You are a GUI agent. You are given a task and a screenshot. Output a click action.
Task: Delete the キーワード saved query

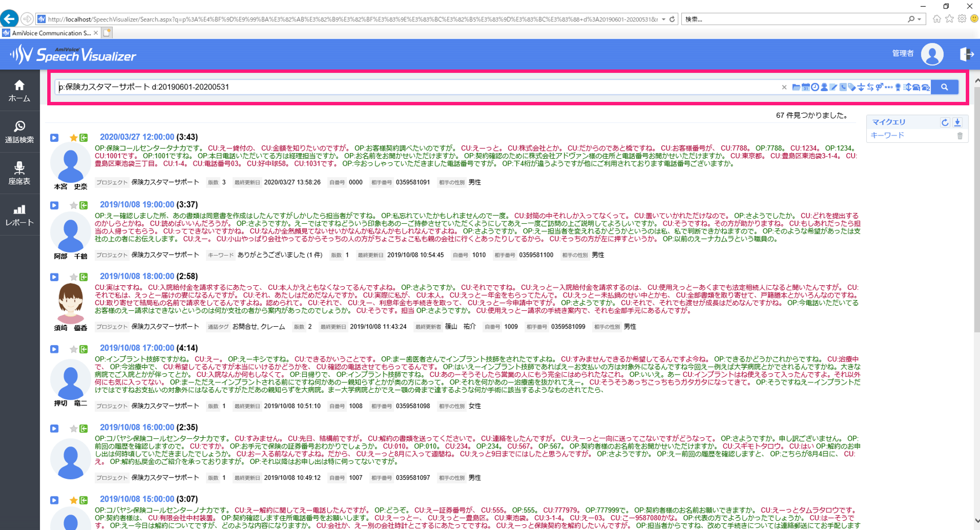click(x=960, y=135)
